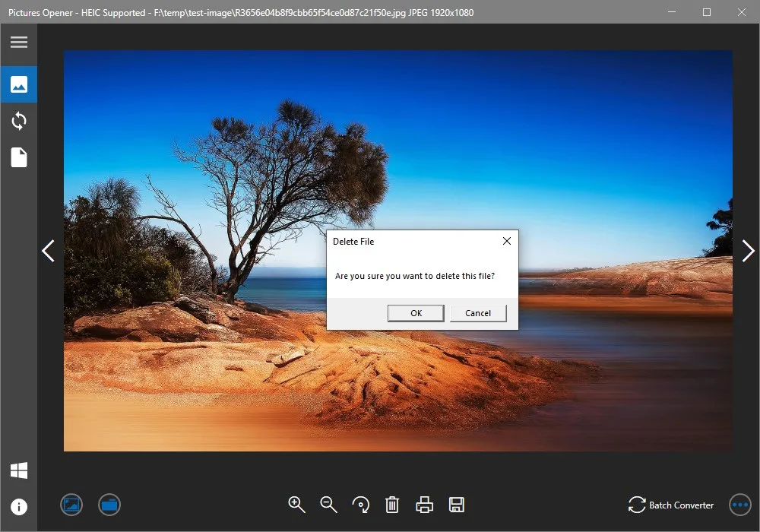Click the Delete File dialog title

pos(353,241)
